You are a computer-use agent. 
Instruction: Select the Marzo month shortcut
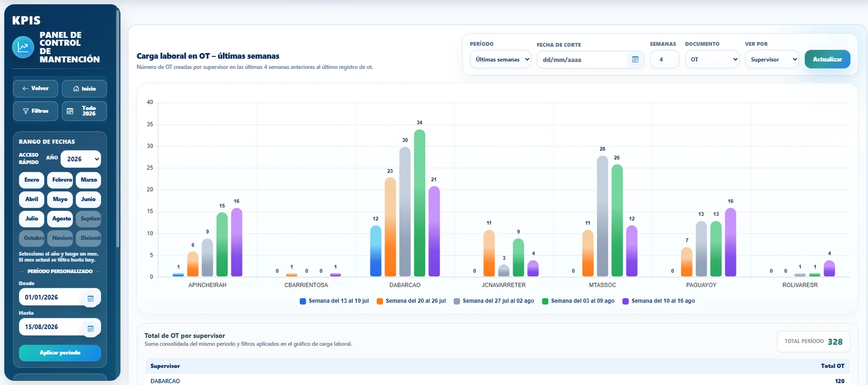[89, 180]
